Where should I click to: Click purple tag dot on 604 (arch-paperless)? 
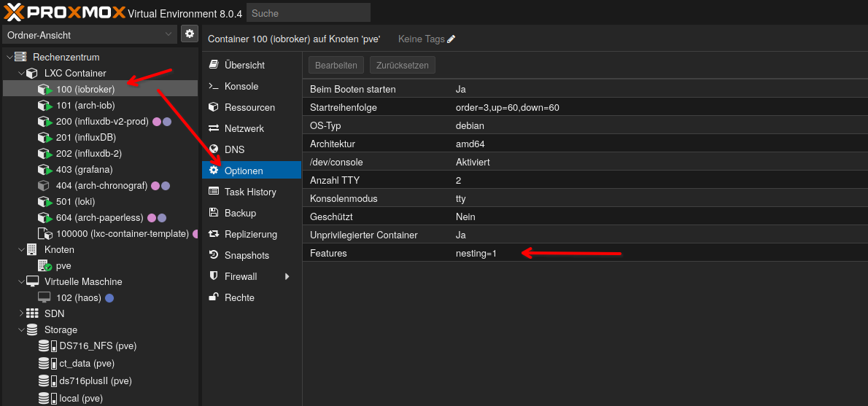click(x=162, y=217)
